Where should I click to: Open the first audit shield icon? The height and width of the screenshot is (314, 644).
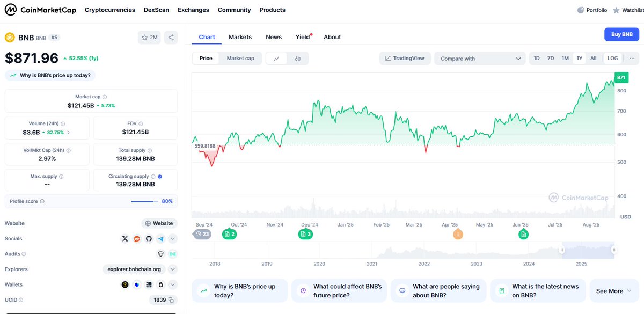[160, 254]
